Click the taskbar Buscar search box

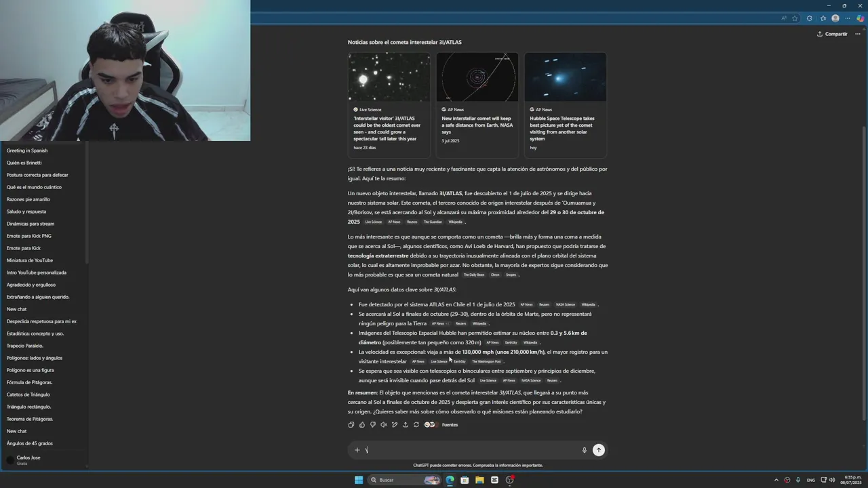tap(404, 480)
